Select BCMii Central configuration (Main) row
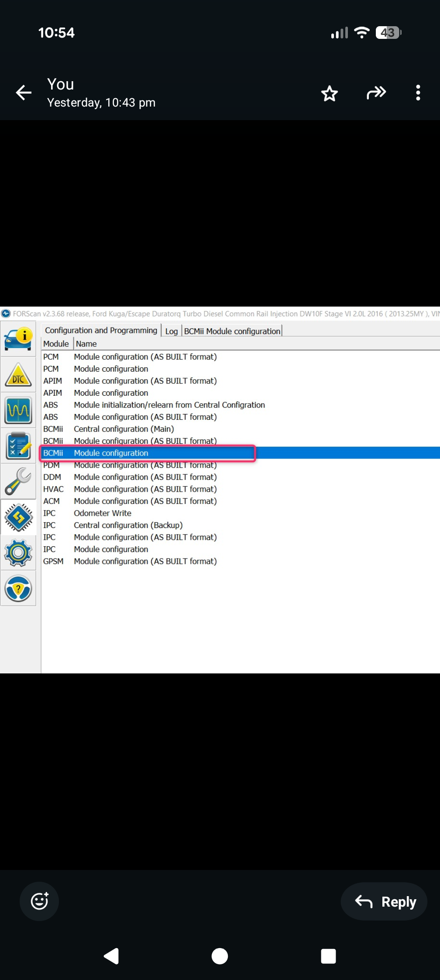 [x=240, y=429]
